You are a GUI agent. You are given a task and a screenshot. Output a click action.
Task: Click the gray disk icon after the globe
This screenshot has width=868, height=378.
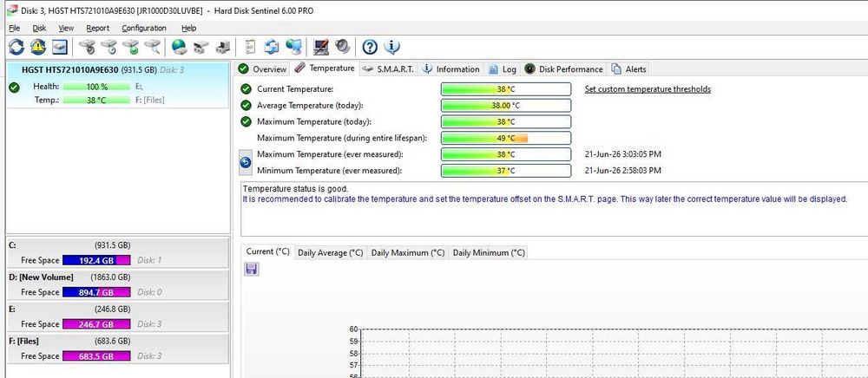tap(201, 48)
